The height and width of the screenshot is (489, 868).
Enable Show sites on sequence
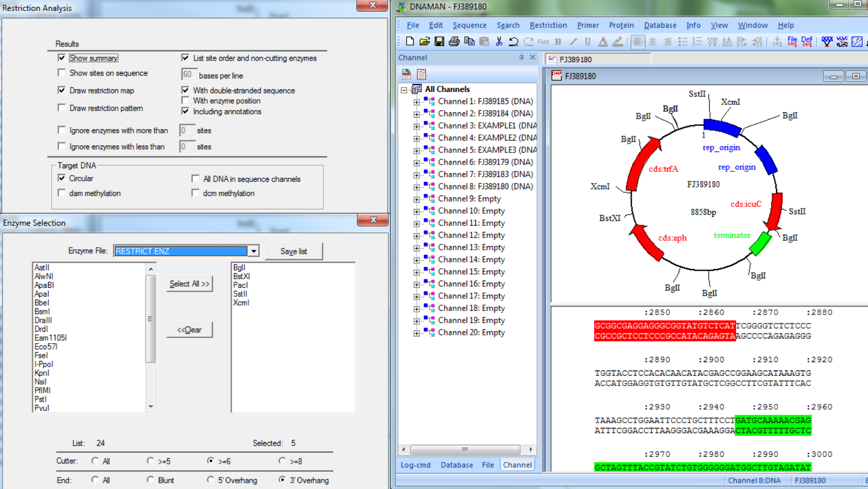(x=62, y=73)
